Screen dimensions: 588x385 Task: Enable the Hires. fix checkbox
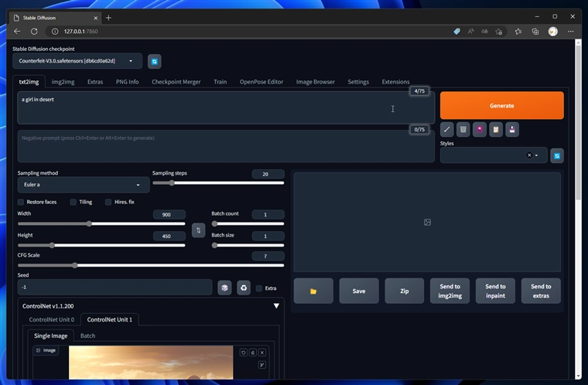108,202
